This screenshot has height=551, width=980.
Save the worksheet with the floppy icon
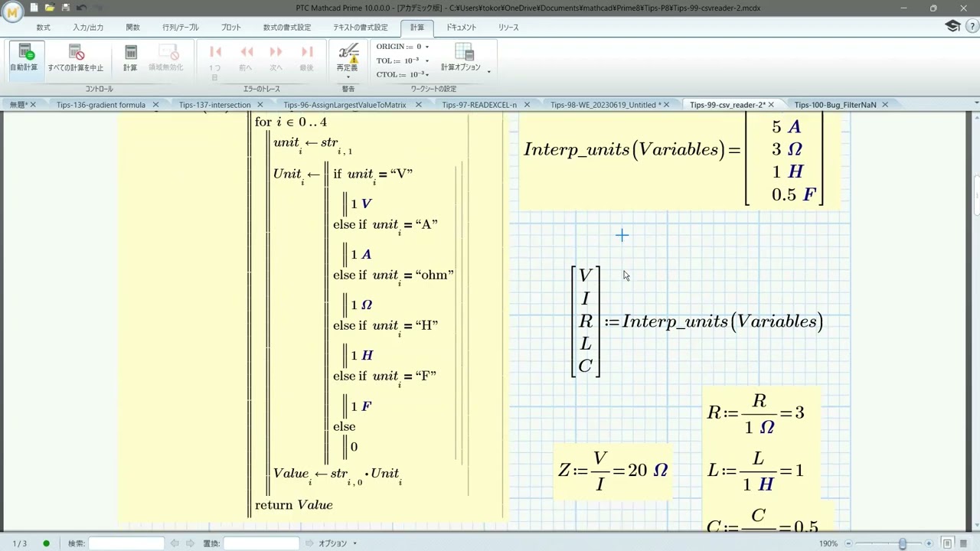pos(66,8)
